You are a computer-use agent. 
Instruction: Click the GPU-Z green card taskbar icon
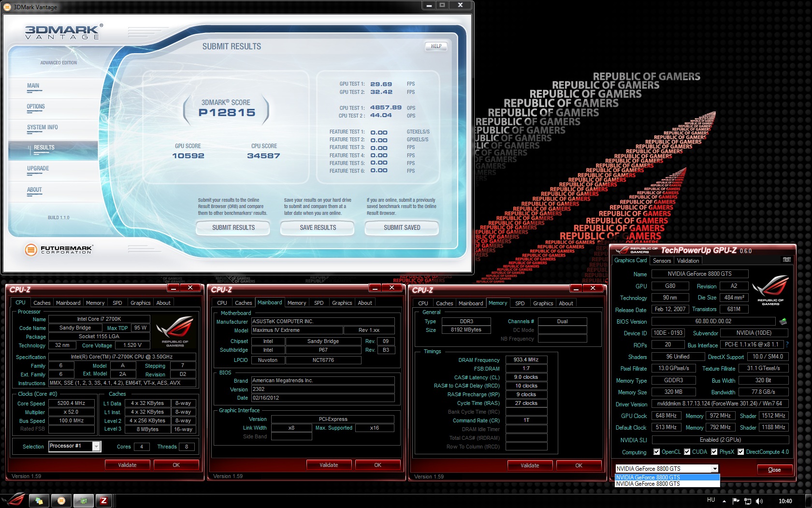click(x=83, y=501)
